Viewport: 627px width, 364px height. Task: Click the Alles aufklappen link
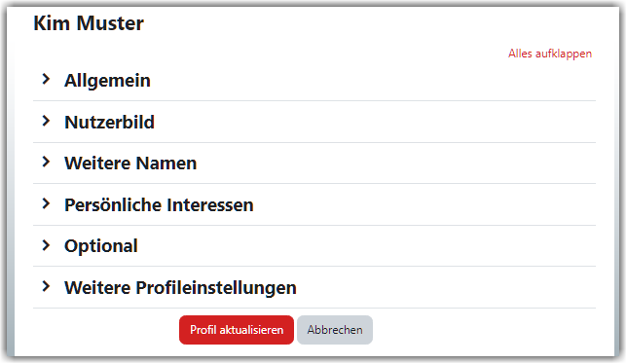(550, 54)
